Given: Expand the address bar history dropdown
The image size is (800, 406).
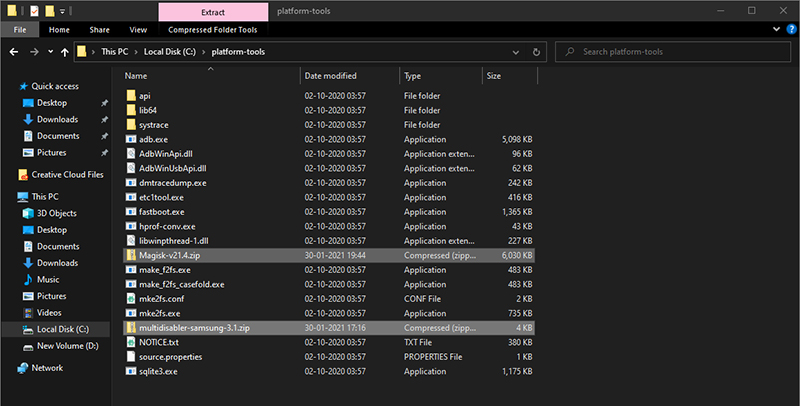Looking at the screenshot, I should 516,52.
